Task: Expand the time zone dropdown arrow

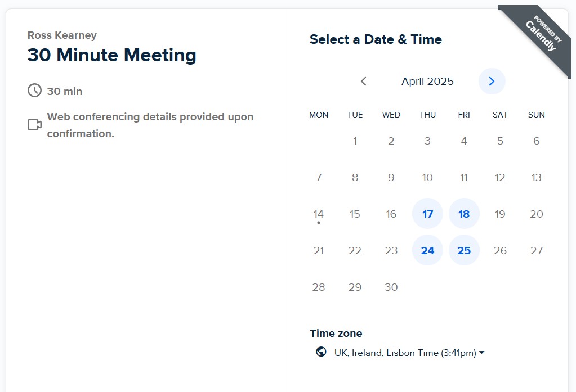Action: click(482, 353)
